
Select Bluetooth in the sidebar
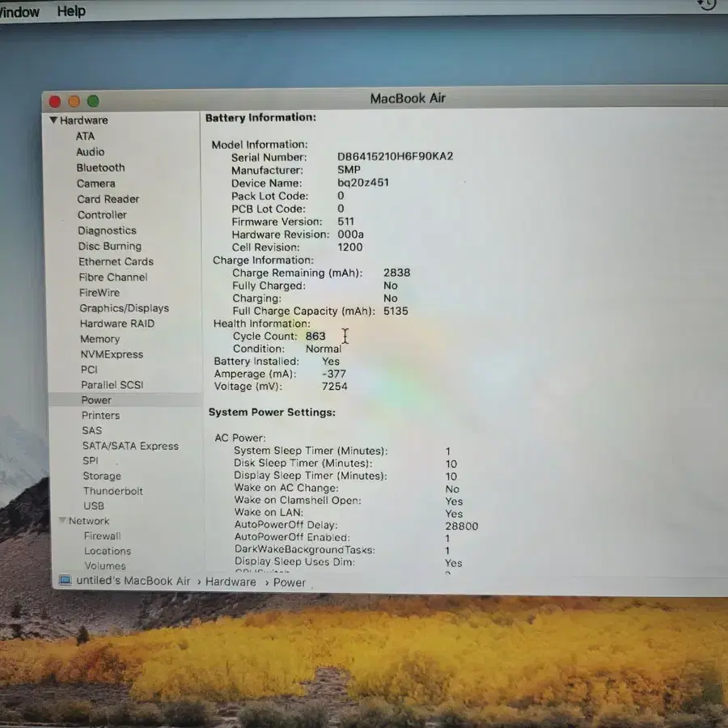pos(101,167)
